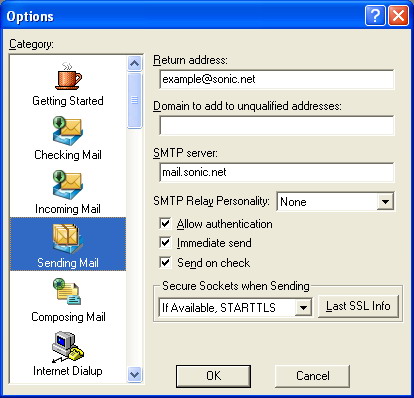The image size is (414, 398).
Task: Select the Incoming Mail category icon
Action: pos(68,185)
